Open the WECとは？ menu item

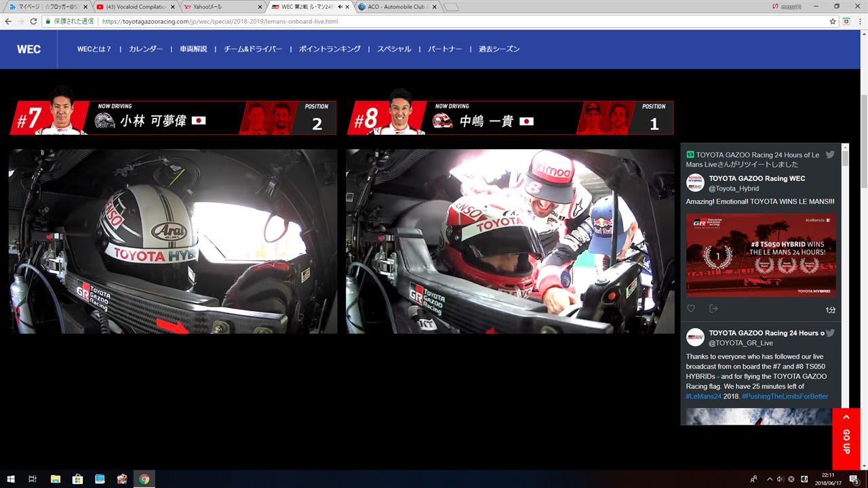click(x=94, y=49)
